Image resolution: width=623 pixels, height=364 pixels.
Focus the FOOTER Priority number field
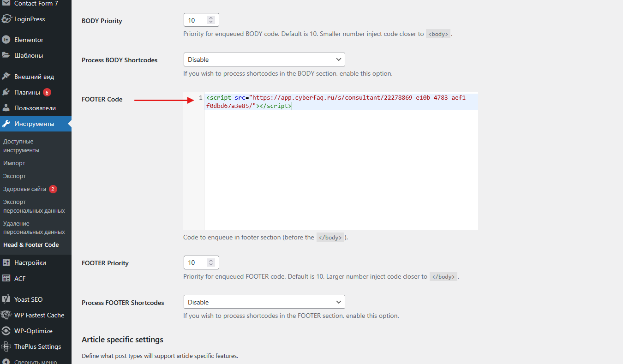[201, 263]
